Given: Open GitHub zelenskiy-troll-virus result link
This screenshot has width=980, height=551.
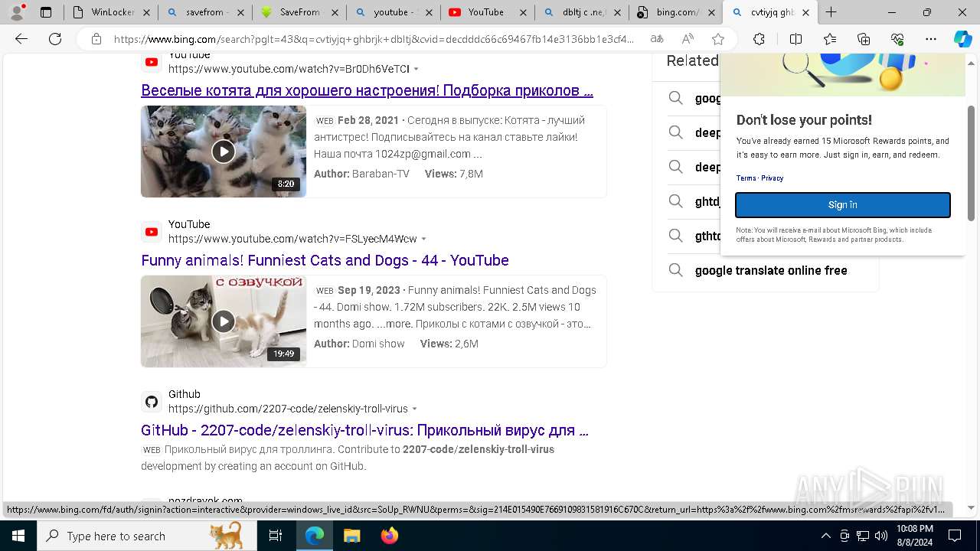Looking at the screenshot, I should 364,430.
